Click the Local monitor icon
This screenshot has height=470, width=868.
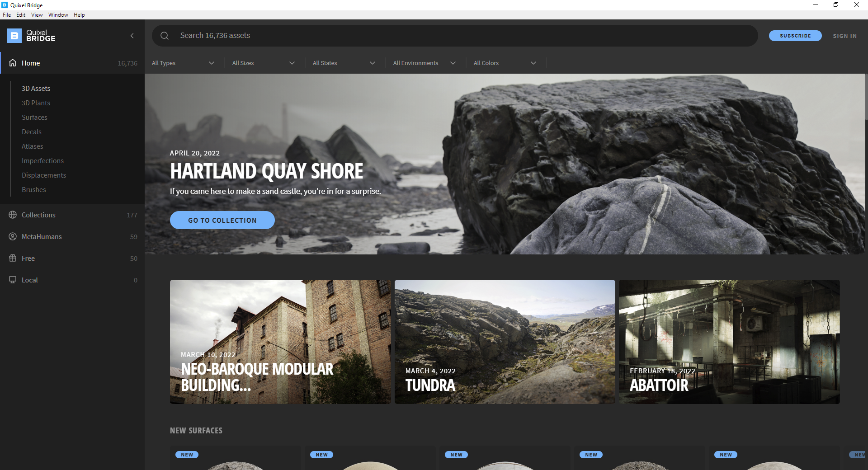click(x=13, y=280)
